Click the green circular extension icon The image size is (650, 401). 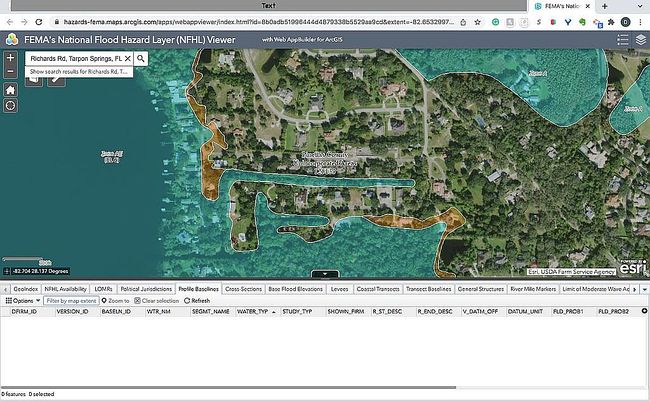click(x=495, y=22)
